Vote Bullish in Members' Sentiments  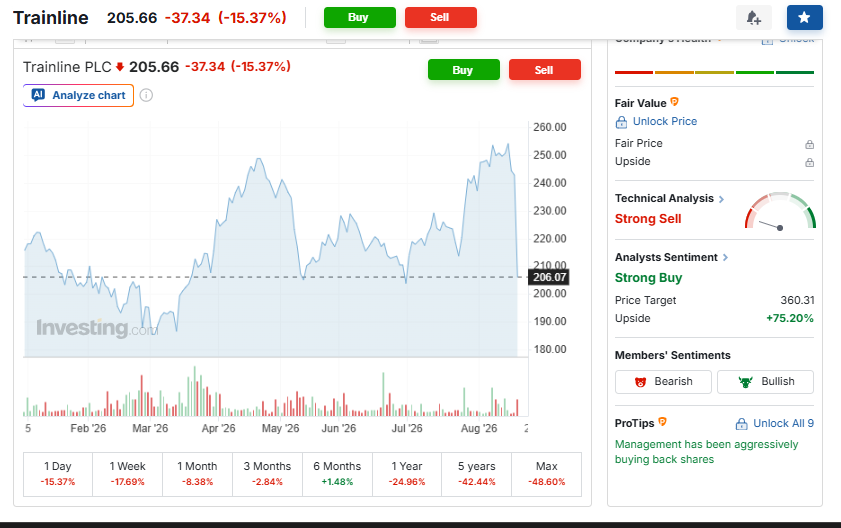[x=765, y=382]
